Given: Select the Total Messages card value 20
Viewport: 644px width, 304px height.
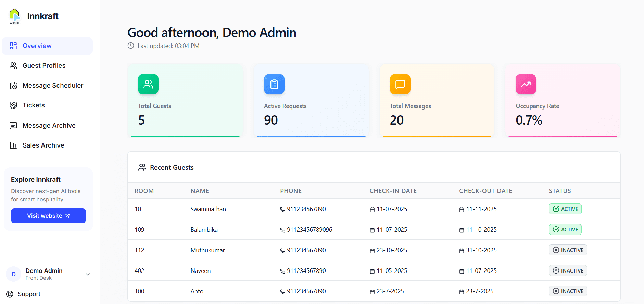Looking at the screenshot, I should tap(397, 120).
